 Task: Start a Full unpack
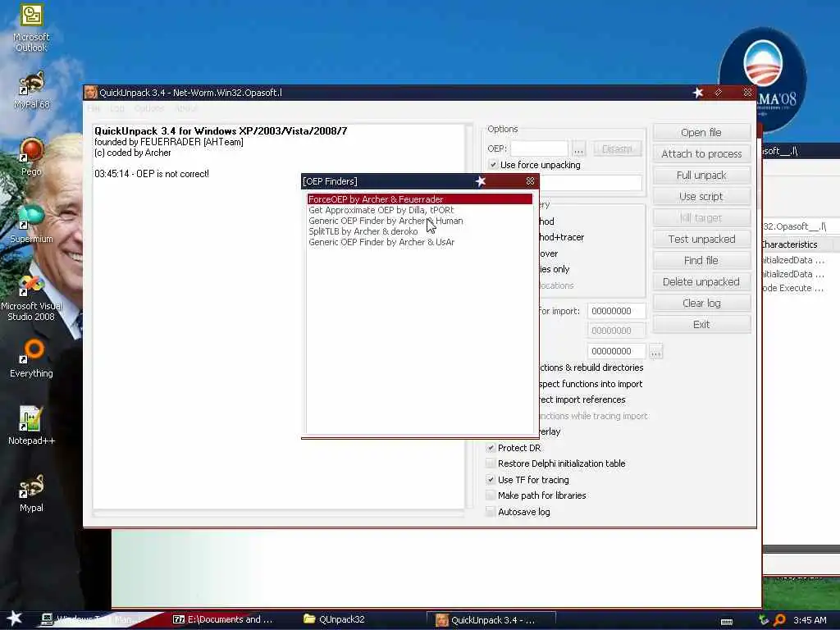701,176
